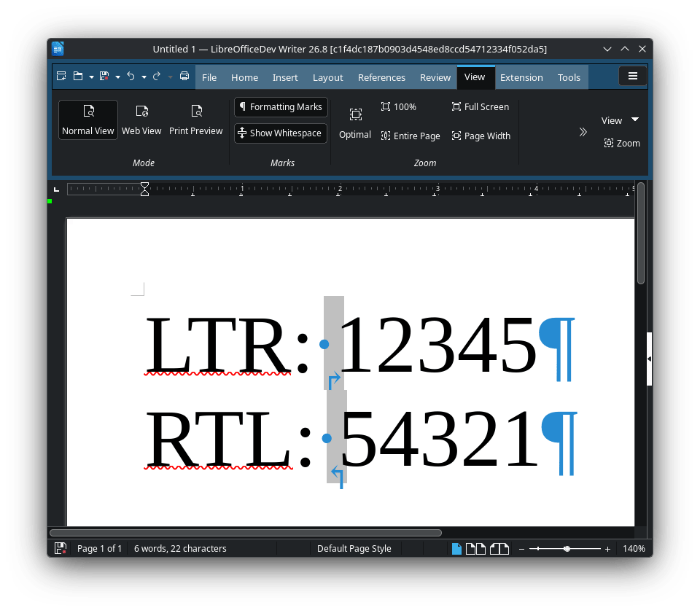The width and height of the screenshot is (700, 613).
Task: Click the Redo arrow icon
Action: [157, 77]
